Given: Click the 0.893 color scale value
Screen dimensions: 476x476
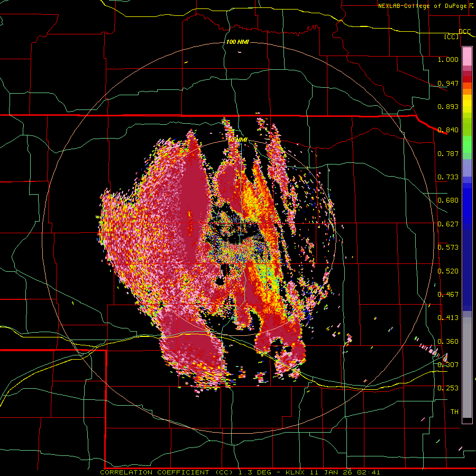Looking at the screenshot, I should tap(448, 106).
